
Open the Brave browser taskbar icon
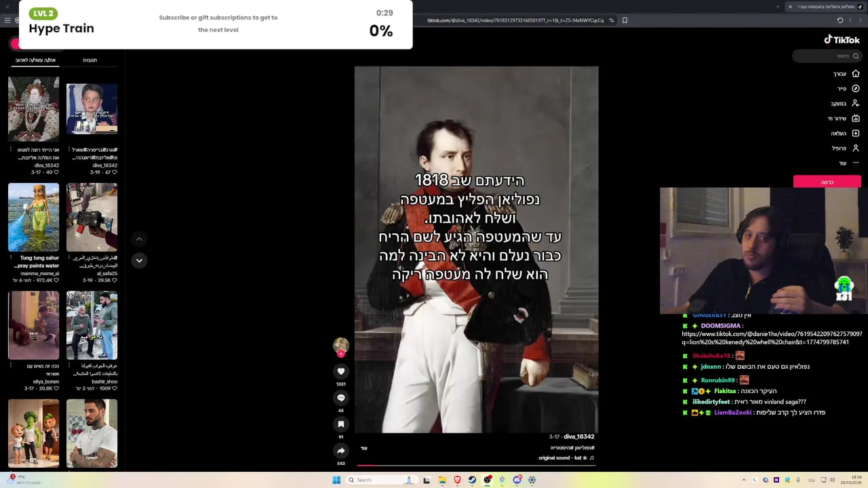pyautogui.click(x=457, y=480)
